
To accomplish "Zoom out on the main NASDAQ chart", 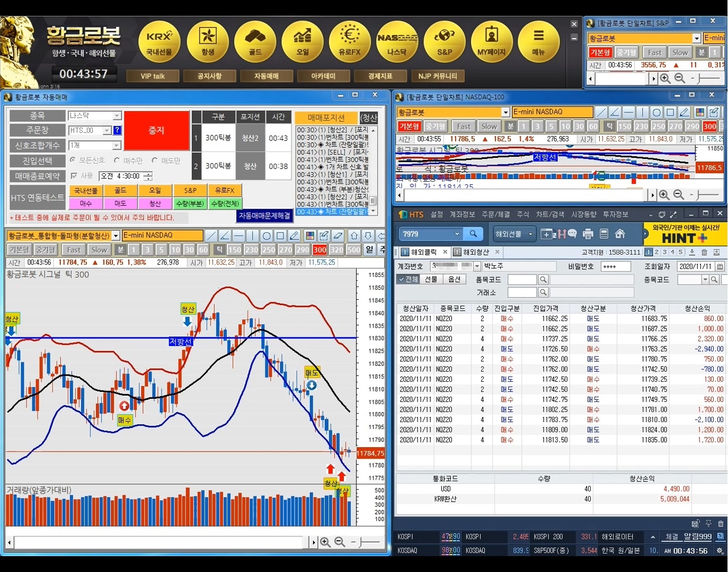I will [x=340, y=542].
